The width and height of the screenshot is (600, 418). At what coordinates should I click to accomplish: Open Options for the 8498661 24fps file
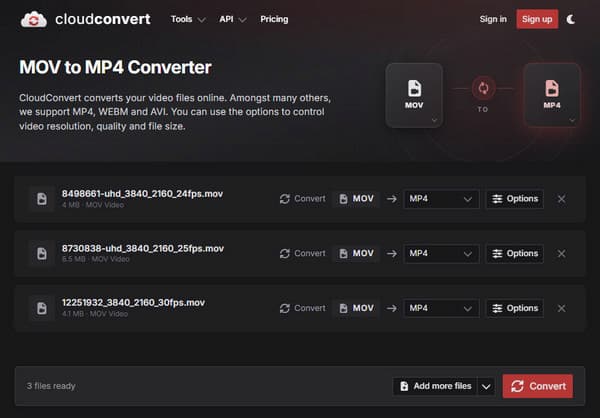pyautogui.click(x=515, y=199)
